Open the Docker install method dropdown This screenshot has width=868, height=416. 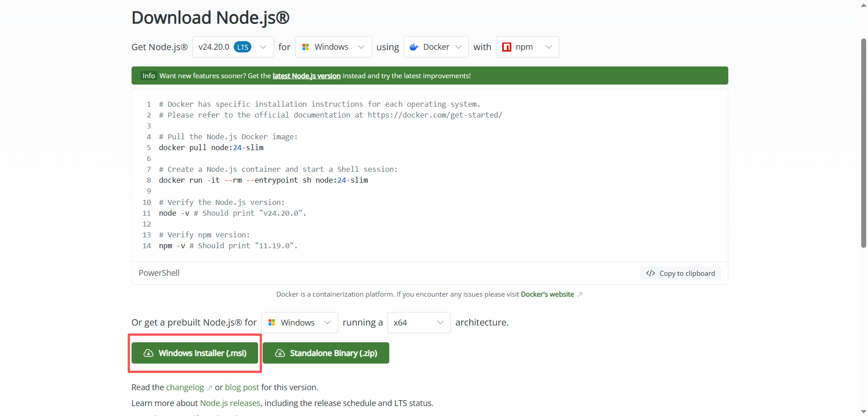[436, 47]
